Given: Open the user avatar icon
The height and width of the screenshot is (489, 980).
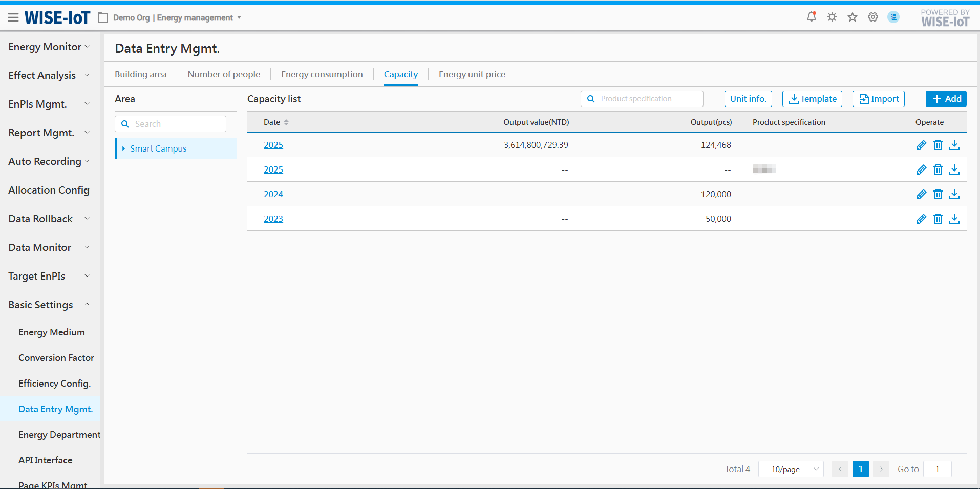Looking at the screenshot, I should (x=893, y=17).
